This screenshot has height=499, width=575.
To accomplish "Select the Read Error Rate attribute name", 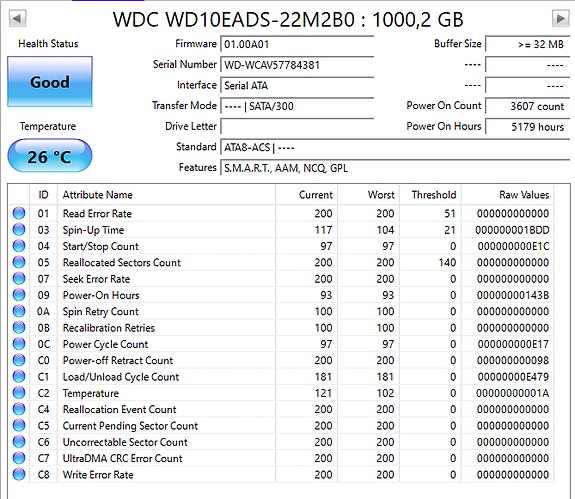I will 97,213.
